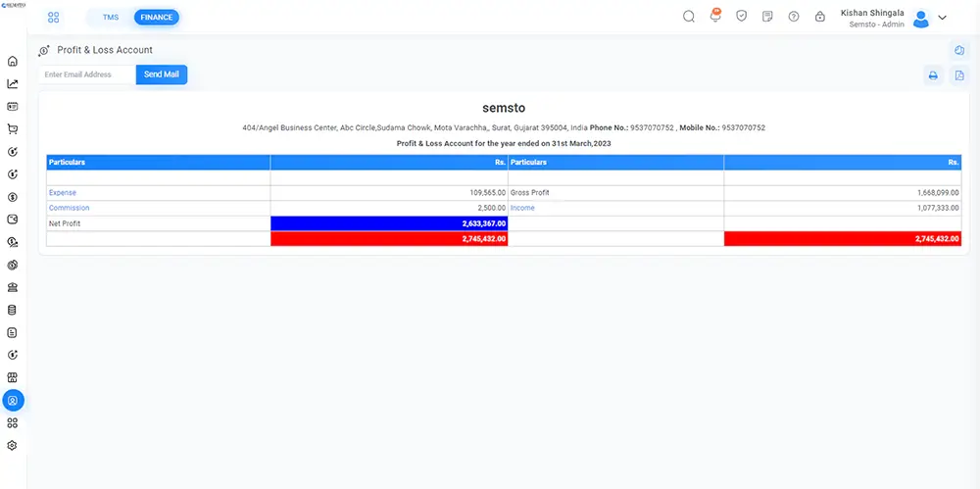
Task: Open the four-squares icon near sidebar bottom
Action: coord(13,423)
